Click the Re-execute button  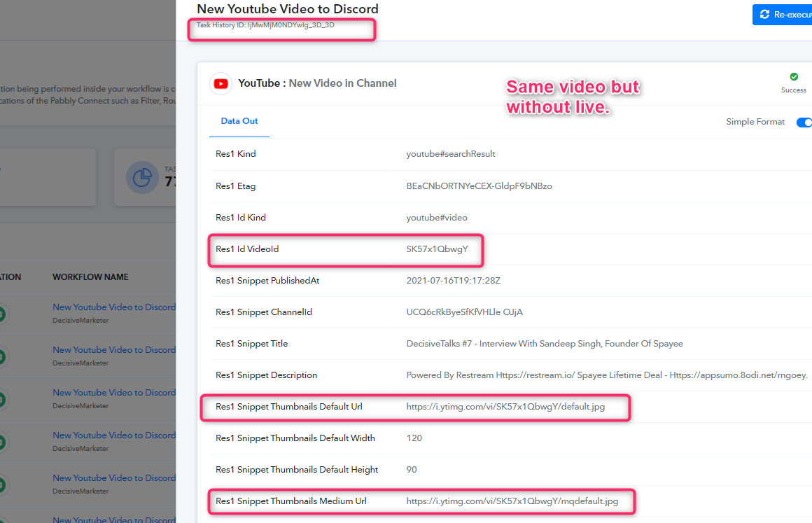click(x=782, y=15)
